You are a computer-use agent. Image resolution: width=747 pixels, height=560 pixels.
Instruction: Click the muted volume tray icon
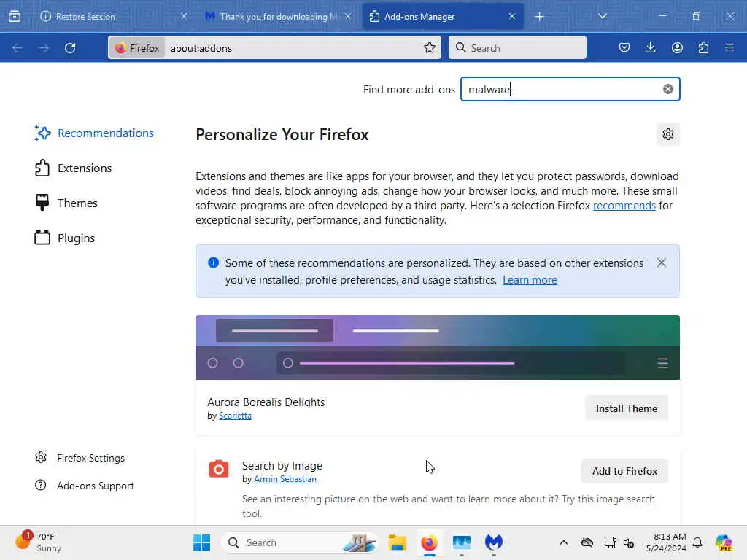pyautogui.click(x=628, y=542)
